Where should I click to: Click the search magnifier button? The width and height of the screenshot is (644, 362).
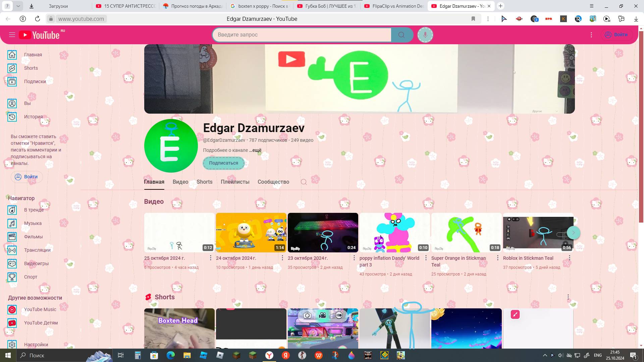(x=401, y=35)
